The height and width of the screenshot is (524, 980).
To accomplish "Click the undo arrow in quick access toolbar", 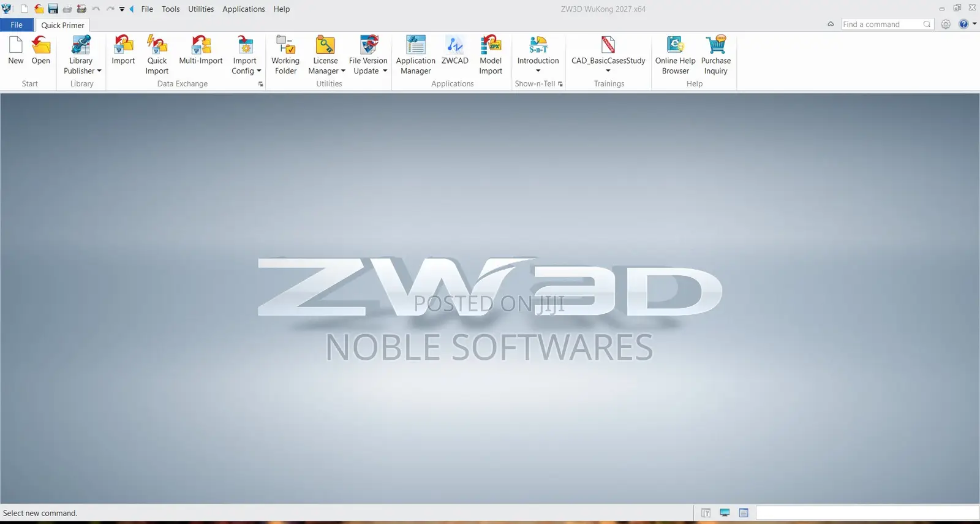I will [x=96, y=9].
